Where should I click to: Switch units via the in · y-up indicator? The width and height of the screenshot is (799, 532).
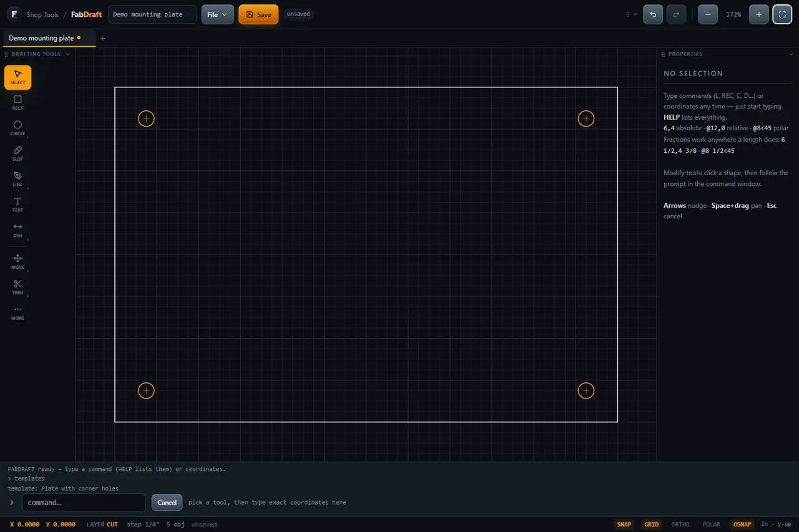[x=776, y=525]
